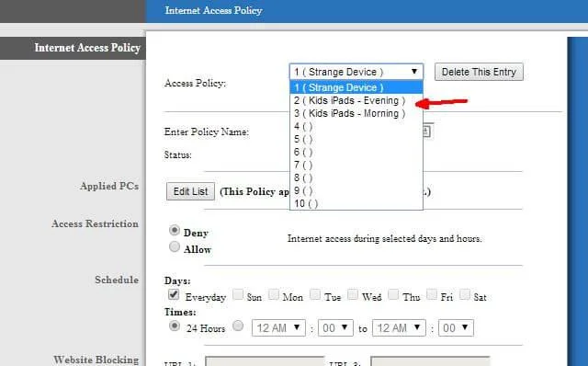
Task: Check the Mon day checkbox
Action: pyautogui.click(x=274, y=294)
